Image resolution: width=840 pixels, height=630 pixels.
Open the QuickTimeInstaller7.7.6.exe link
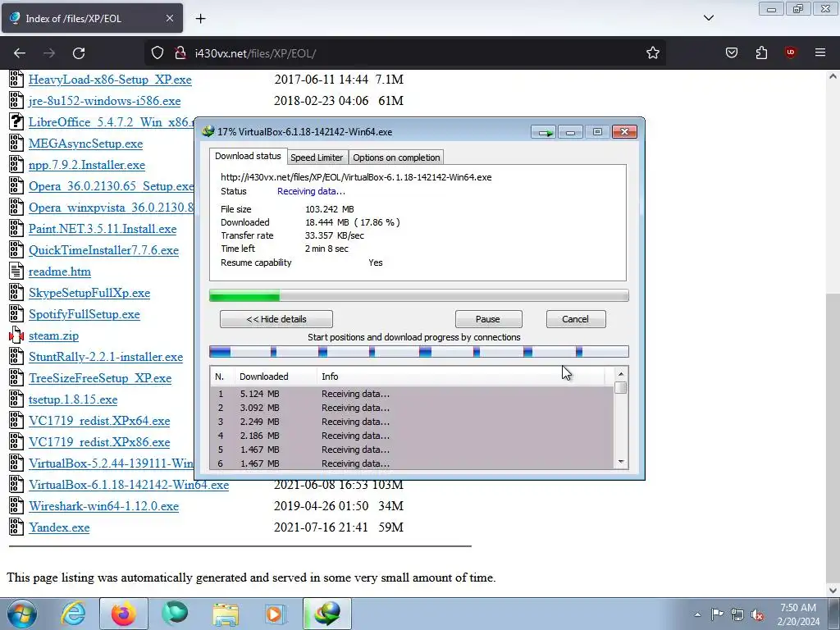(103, 250)
